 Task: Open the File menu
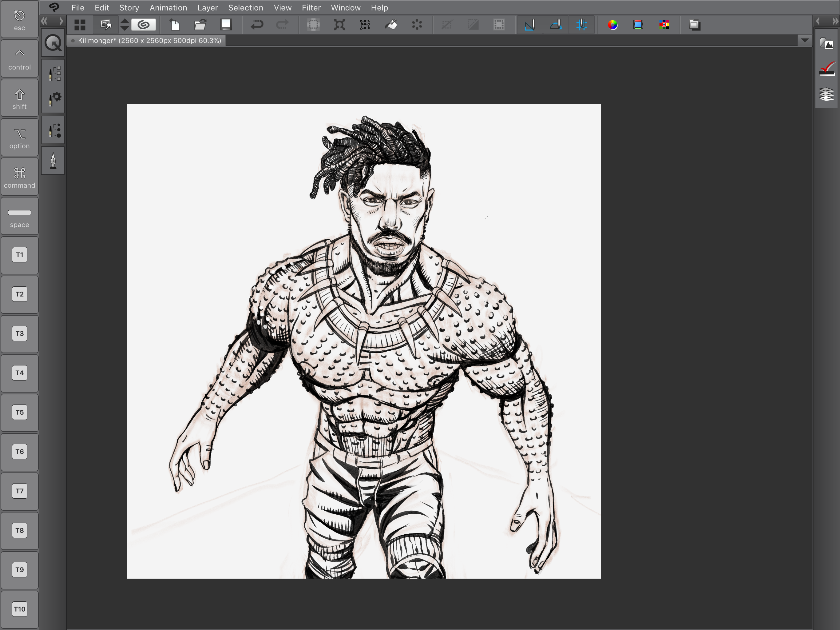(78, 8)
